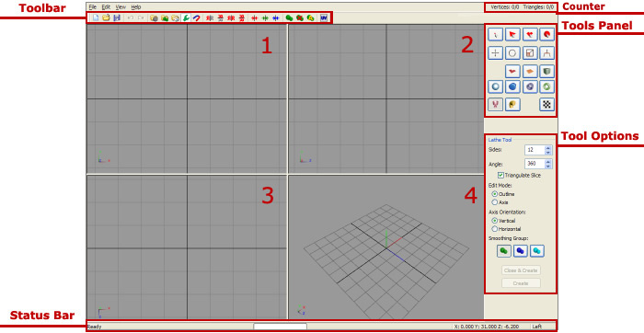Select the Scale square tool

[530, 53]
